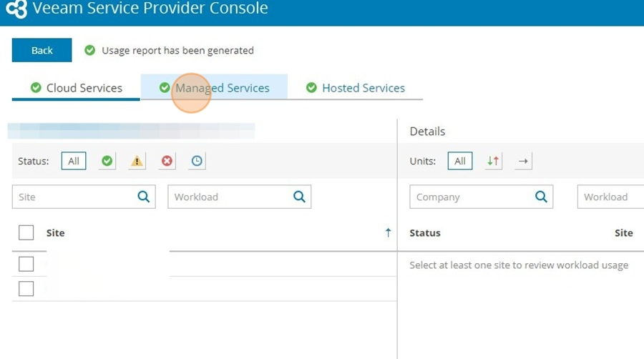Switch to the Managed Services tab
The height and width of the screenshot is (359, 644).
(x=214, y=88)
